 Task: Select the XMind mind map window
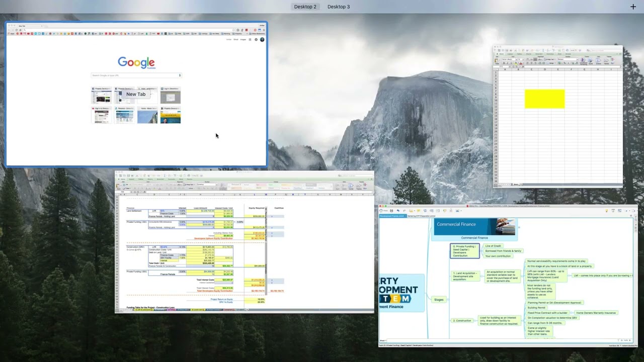click(508, 276)
